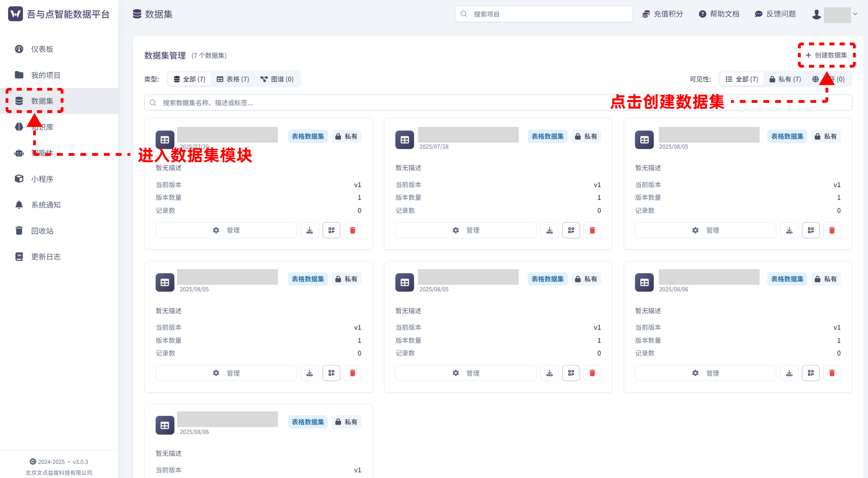
Task: Open the 更新日志 changelog
Action: point(46,257)
